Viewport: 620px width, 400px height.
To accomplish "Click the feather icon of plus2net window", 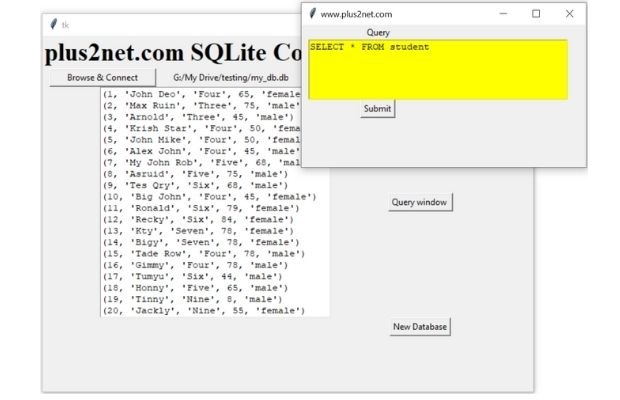I will click(312, 14).
